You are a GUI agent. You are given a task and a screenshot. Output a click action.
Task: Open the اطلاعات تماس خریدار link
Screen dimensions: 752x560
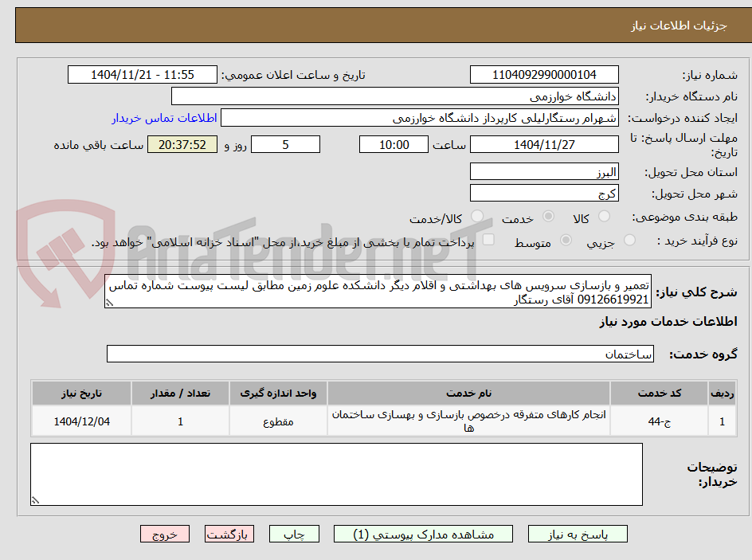(x=164, y=118)
